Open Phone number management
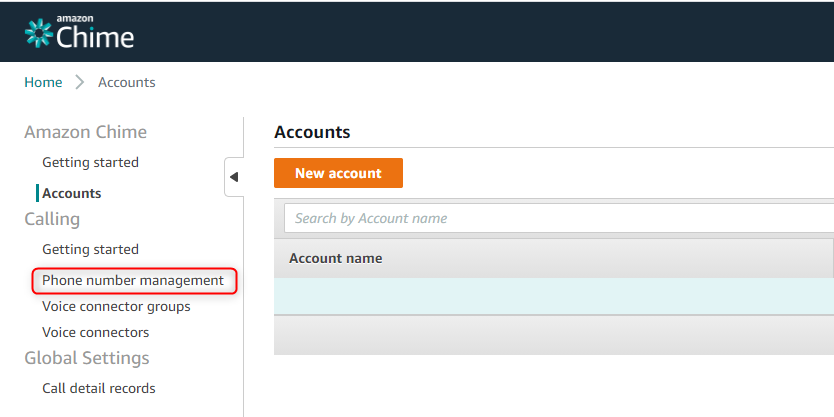The image size is (834, 417). 133,280
